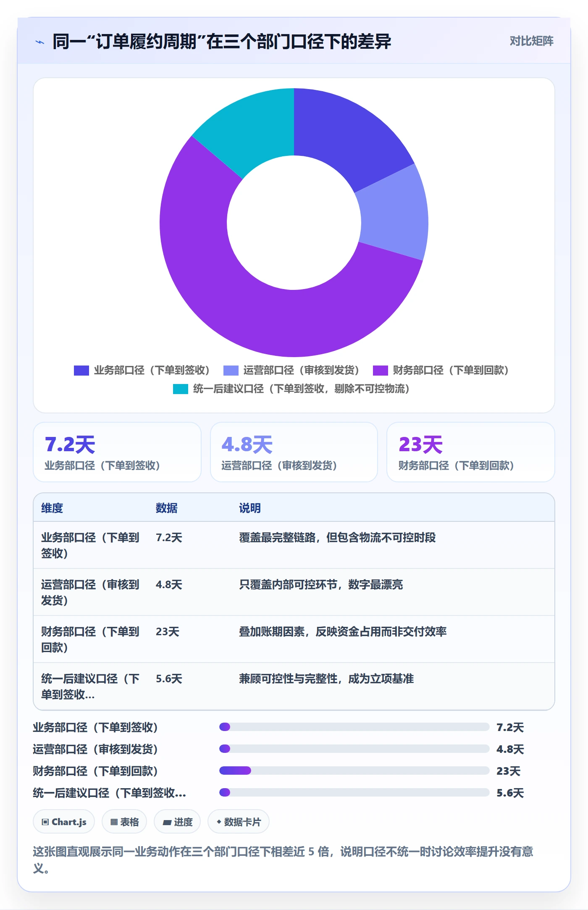Toggle the 财务部口径 legend swatch

pos(380,371)
